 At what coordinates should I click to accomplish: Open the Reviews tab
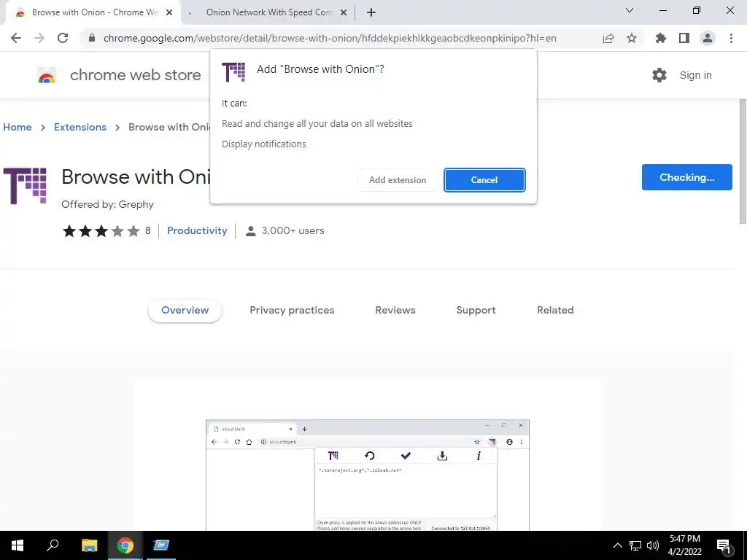395,310
